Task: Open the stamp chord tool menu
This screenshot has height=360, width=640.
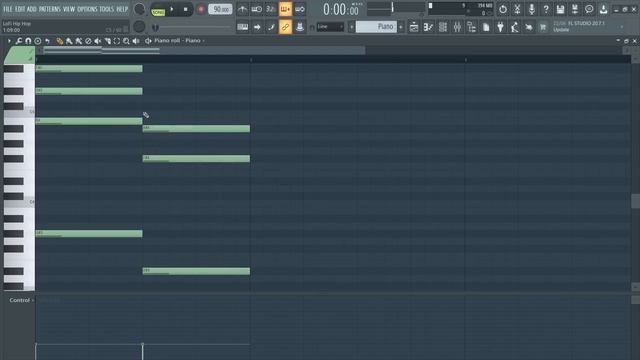Action: tap(38, 41)
